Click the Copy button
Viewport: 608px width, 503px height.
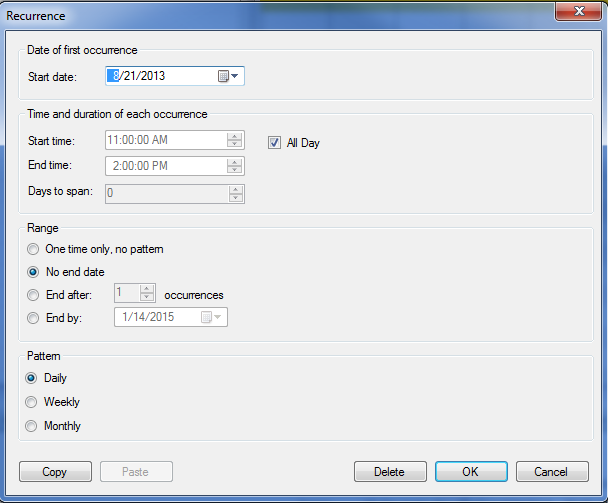pos(55,472)
